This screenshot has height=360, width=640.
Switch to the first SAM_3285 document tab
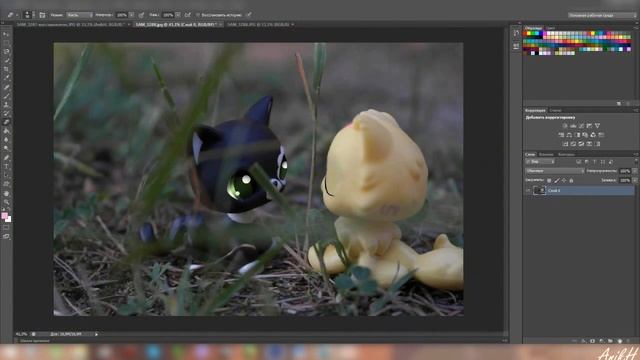73,24
